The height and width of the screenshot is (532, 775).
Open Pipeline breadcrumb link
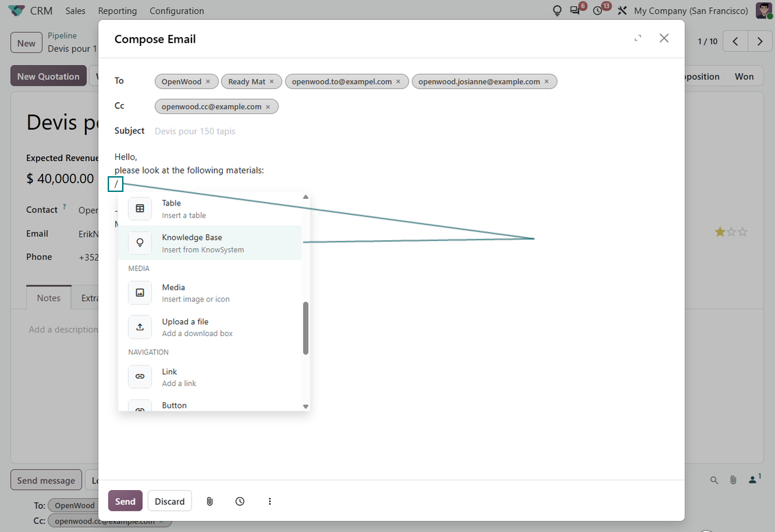pos(62,36)
